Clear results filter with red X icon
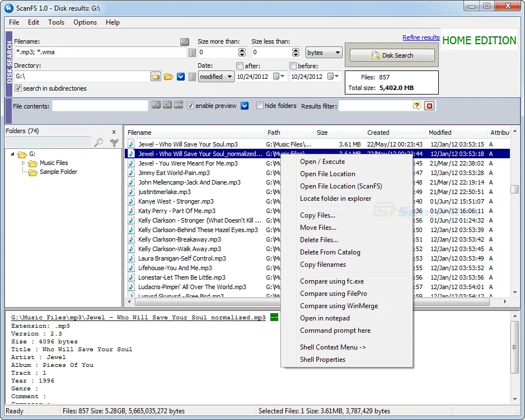525x420 pixels. pos(429,106)
